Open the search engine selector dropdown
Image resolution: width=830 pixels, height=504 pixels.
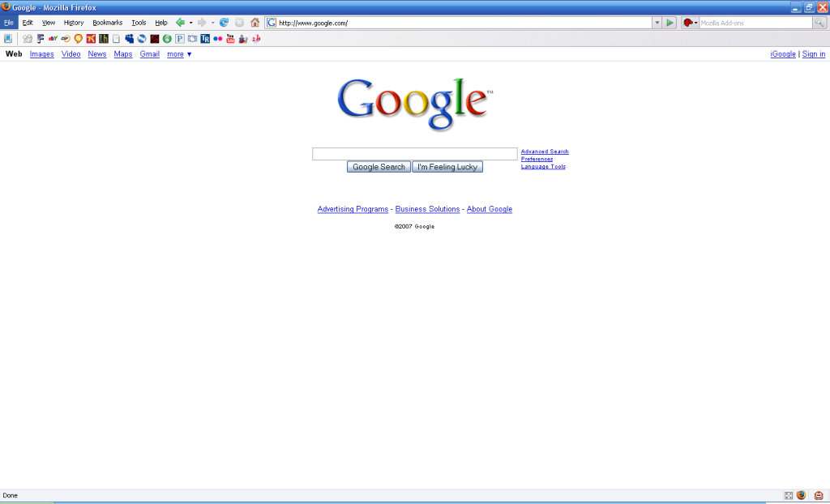(690, 23)
